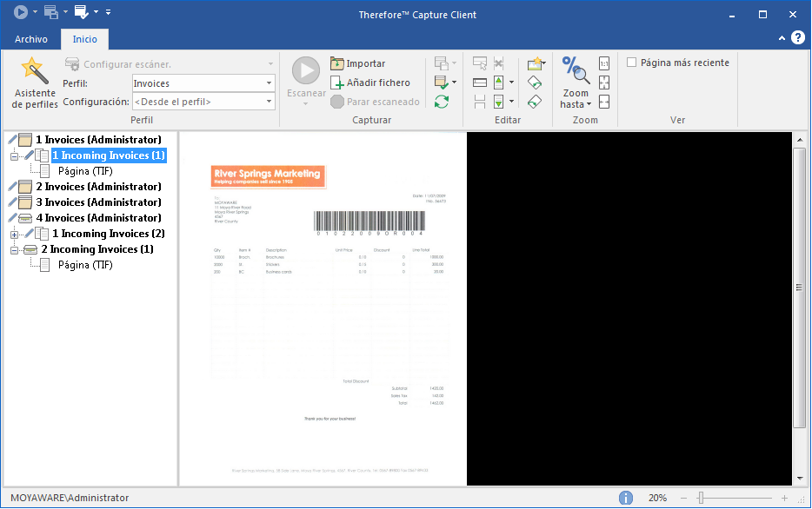Click the zoom slider handle in status bar

[x=701, y=498]
